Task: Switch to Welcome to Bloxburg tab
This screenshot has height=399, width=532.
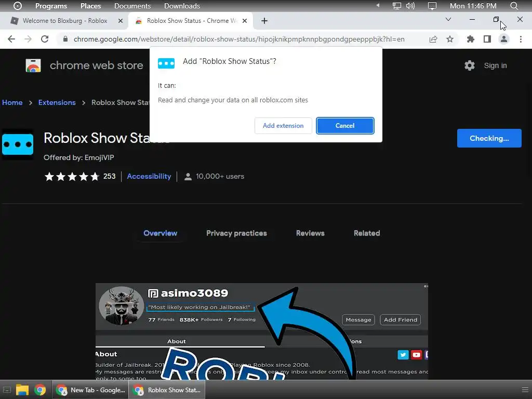Action: coord(64,21)
